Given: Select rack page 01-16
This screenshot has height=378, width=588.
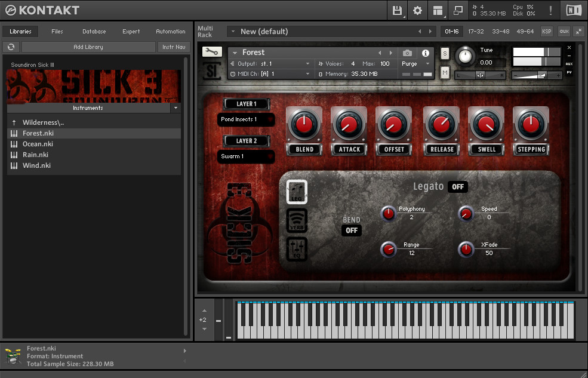Looking at the screenshot, I should point(451,32).
